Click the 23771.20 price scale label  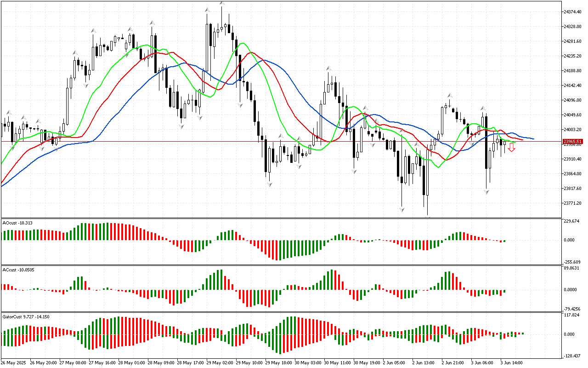(573, 203)
